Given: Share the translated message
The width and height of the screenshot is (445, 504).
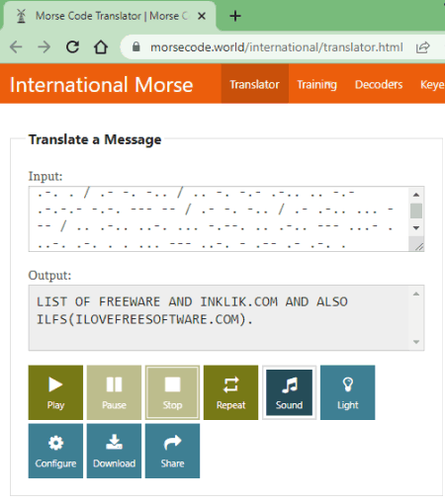Looking at the screenshot, I should 172,451.
